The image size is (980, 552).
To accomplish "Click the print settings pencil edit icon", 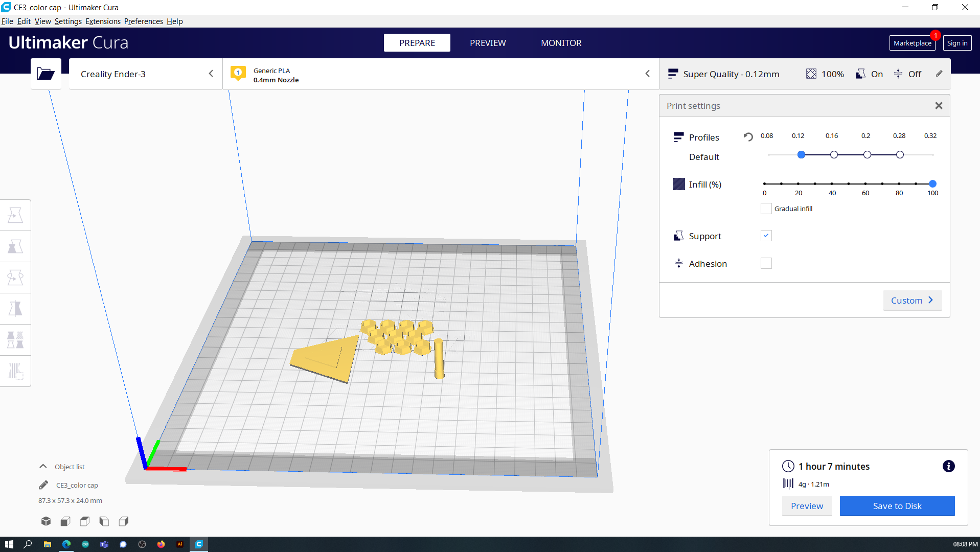I will pos(939,74).
